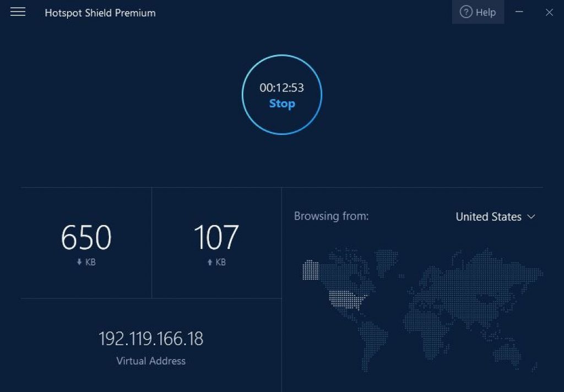Select the 650 downloaded data value

(x=86, y=238)
